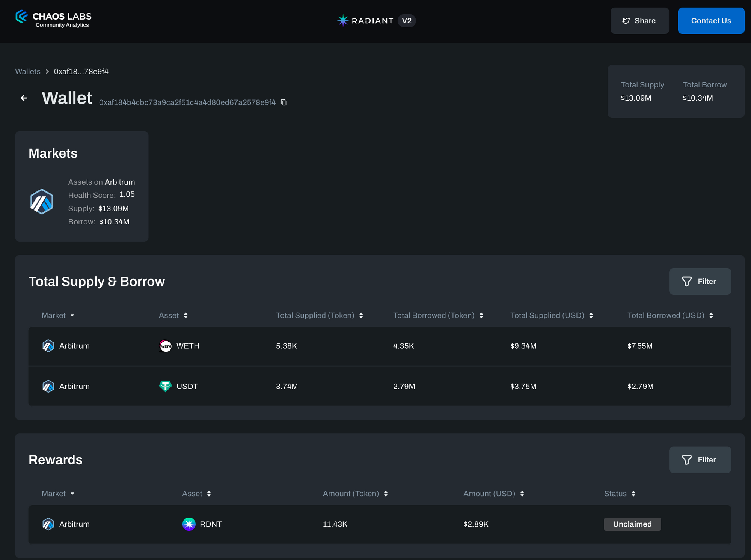
Task: Click the Contact Us button
Action: pyautogui.click(x=711, y=21)
